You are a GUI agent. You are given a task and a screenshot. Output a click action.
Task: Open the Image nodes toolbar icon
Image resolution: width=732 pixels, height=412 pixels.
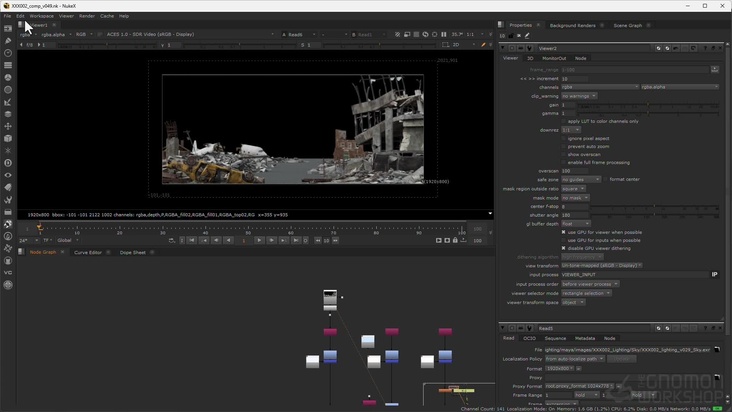[x=8, y=28]
